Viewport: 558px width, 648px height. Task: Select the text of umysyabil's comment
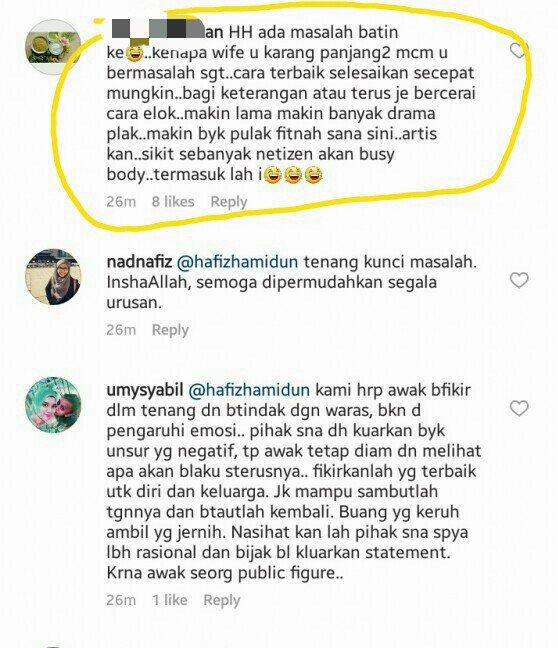click(x=293, y=481)
